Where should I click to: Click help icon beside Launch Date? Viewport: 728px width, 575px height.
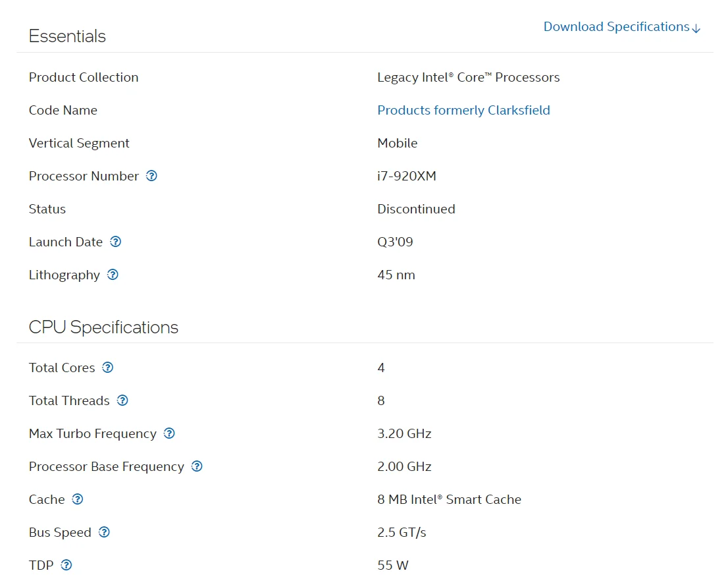(115, 242)
